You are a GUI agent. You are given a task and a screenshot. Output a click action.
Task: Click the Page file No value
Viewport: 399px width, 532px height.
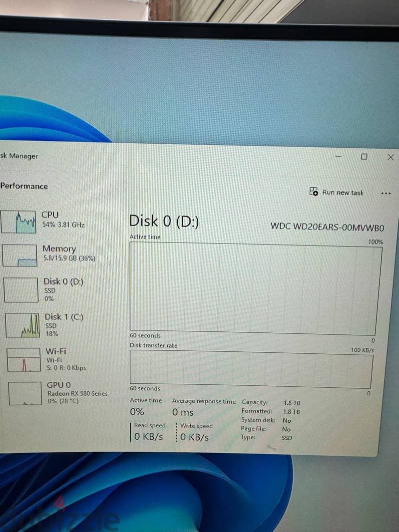[x=286, y=429]
